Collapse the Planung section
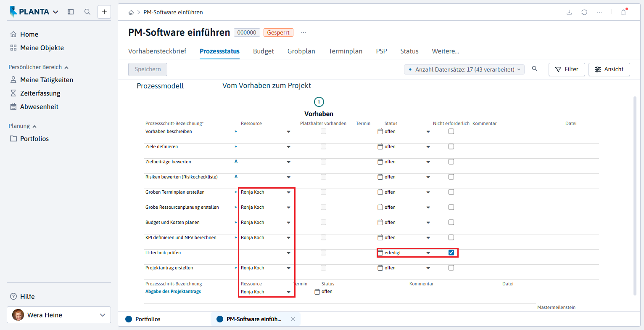The width and height of the screenshot is (644, 330). 23,126
